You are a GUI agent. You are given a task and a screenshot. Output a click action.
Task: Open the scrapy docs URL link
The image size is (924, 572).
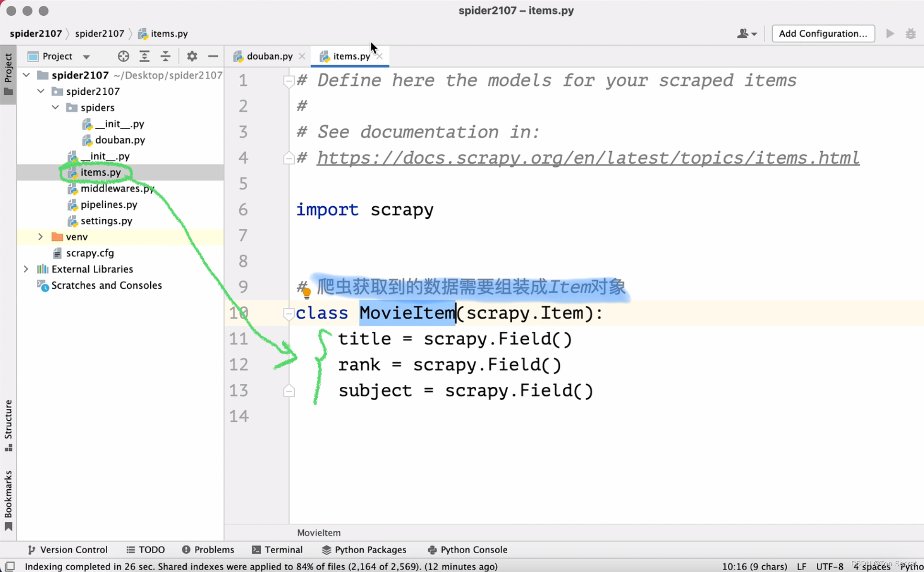click(x=588, y=158)
